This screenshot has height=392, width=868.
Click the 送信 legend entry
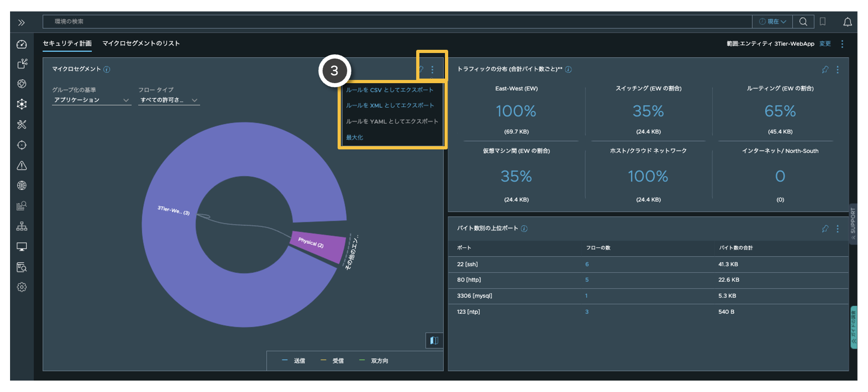(293, 361)
